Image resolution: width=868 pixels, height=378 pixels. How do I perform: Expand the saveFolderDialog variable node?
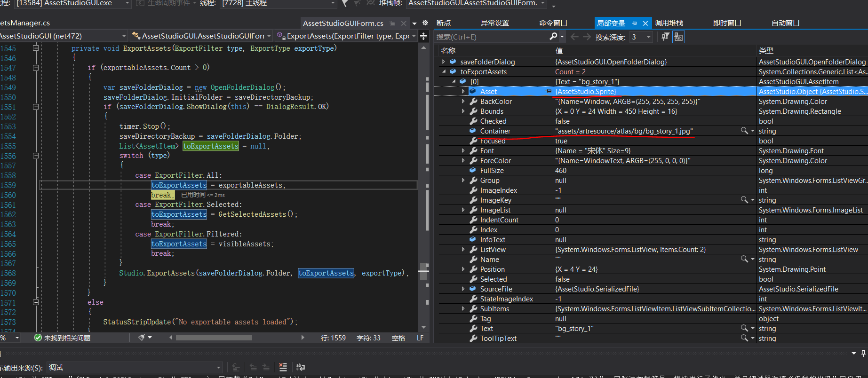(443, 62)
